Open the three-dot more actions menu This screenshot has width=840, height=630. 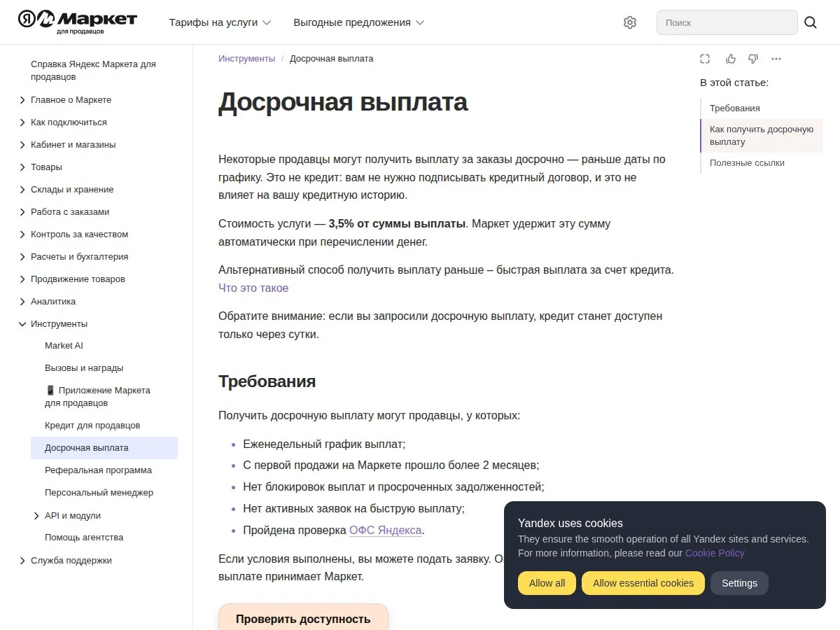click(776, 59)
